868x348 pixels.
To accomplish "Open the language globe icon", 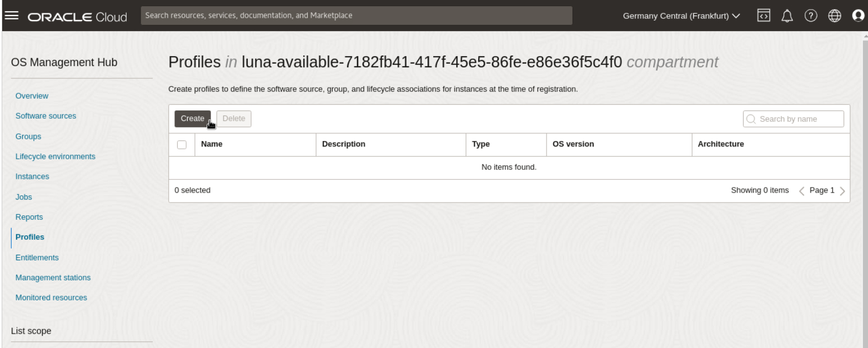I will [x=835, y=16].
